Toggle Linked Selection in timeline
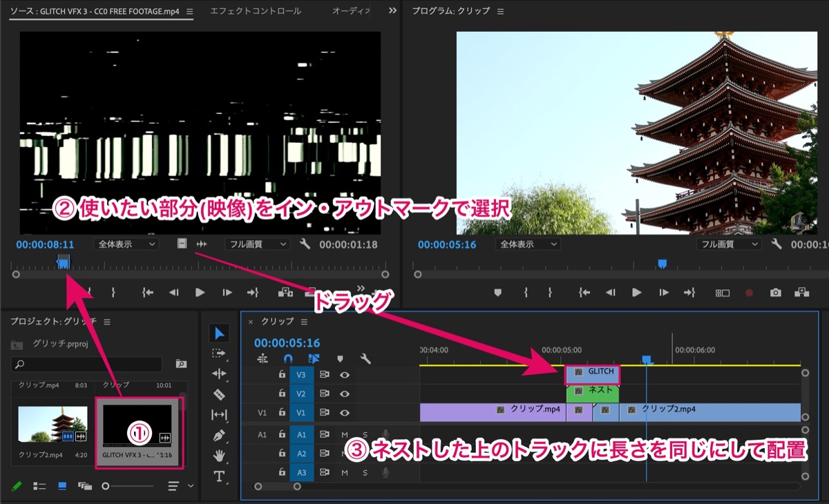Image resolution: width=829 pixels, height=504 pixels. pyautogui.click(x=314, y=359)
